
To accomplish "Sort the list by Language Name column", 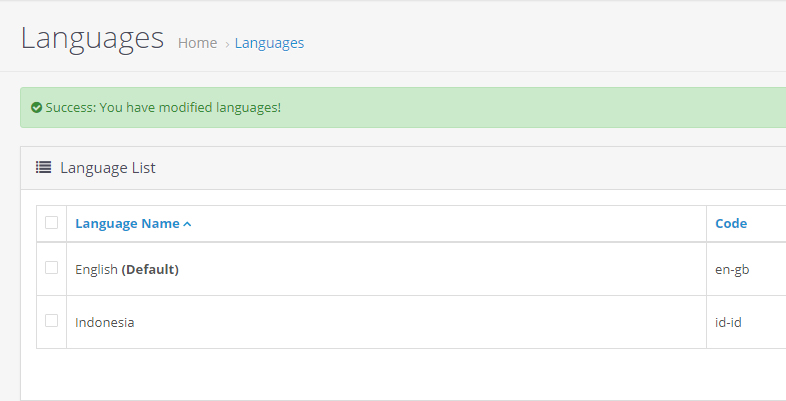I will point(127,224).
